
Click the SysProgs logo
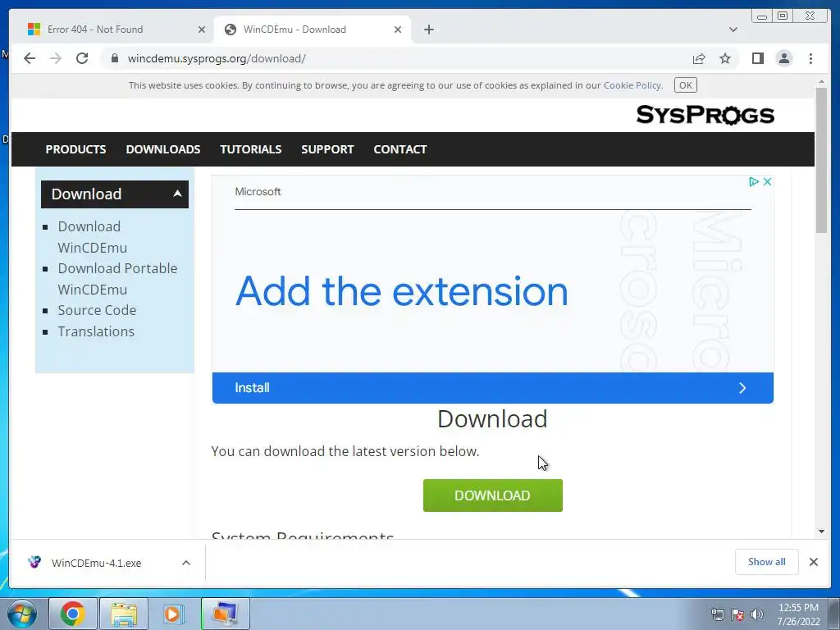(705, 115)
